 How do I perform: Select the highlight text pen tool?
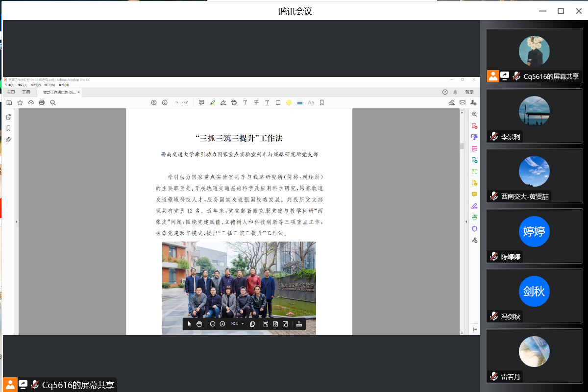pyautogui.click(x=213, y=102)
